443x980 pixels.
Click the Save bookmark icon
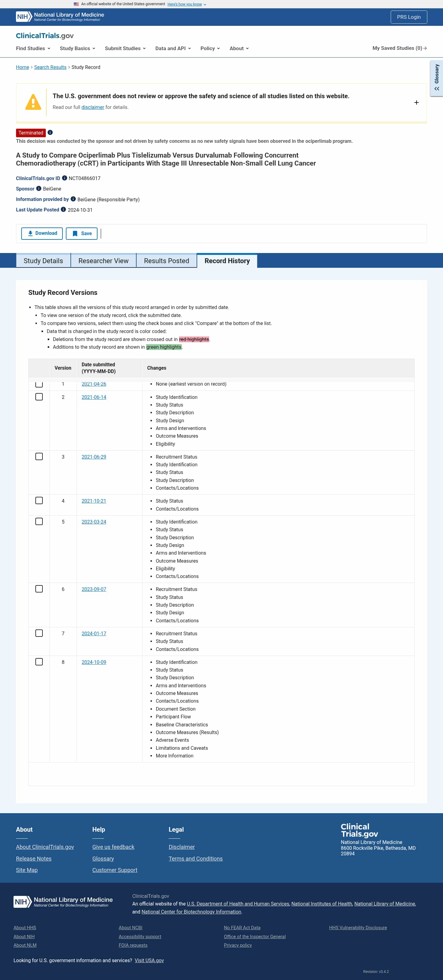(x=74, y=233)
